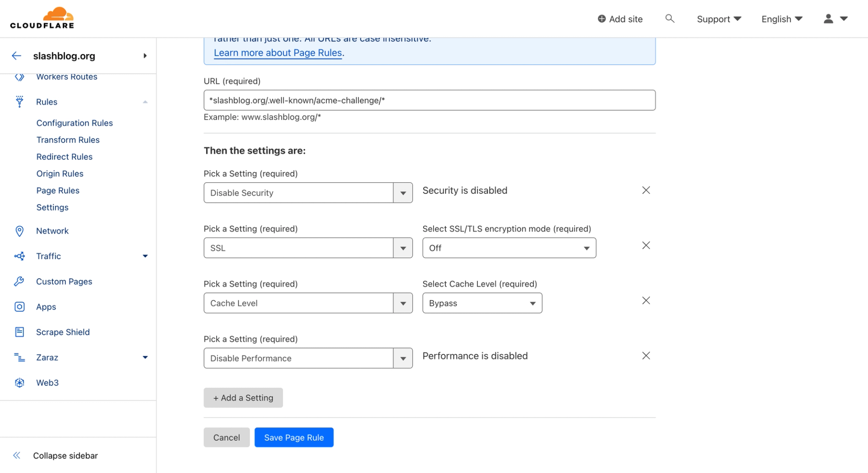Open the SSL/TLS encryption mode dropdown
868x473 pixels.
point(509,248)
